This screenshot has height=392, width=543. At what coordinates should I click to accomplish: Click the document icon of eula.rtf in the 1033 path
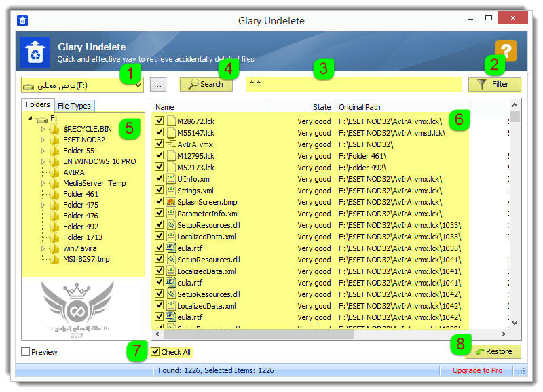pos(170,248)
